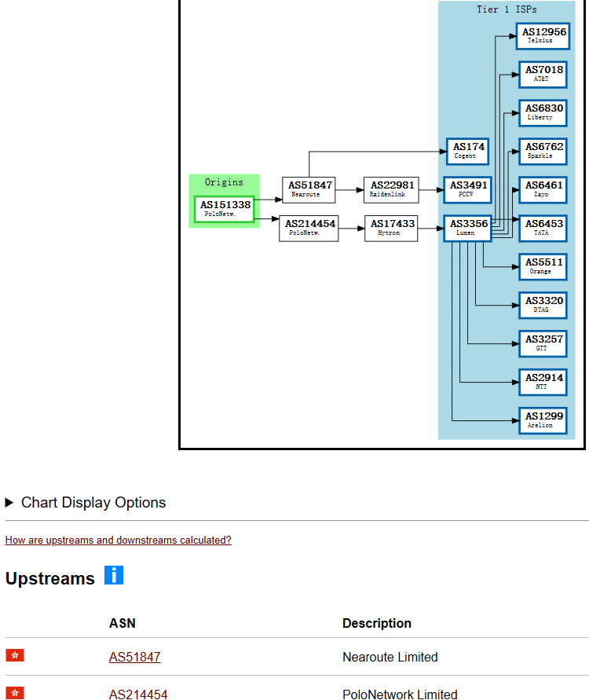Screen dimensions: 589x700
Task: Click the AS5511 Orange node
Action: tap(543, 267)
